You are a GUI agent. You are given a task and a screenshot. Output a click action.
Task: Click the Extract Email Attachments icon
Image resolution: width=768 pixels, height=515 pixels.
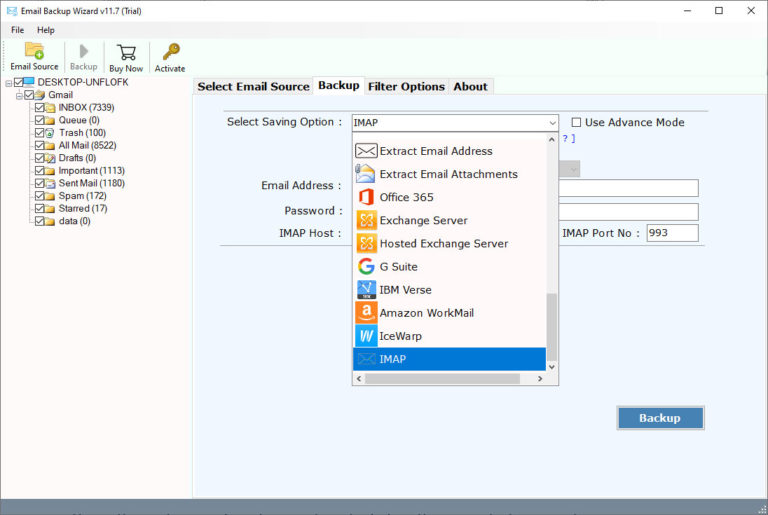[366, 174]
